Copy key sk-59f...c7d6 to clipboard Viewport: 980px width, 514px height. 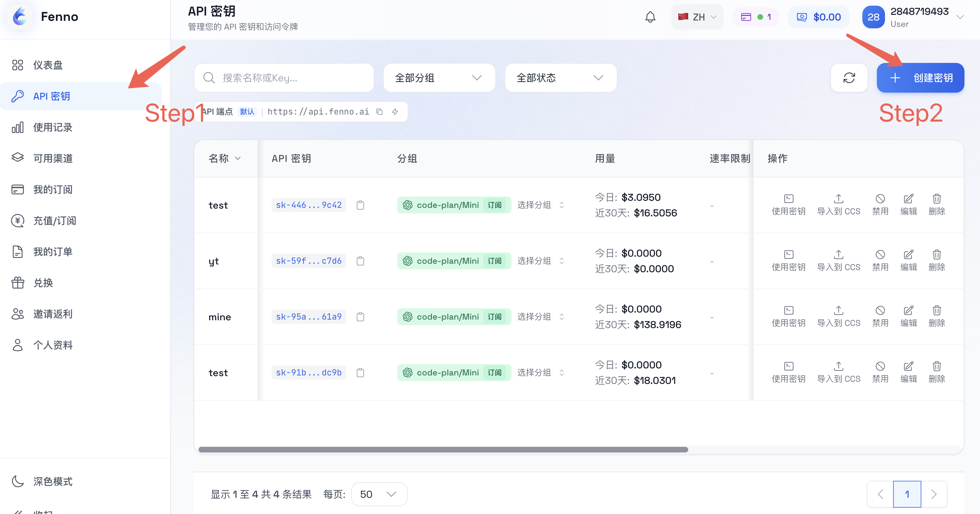point(360,261)
